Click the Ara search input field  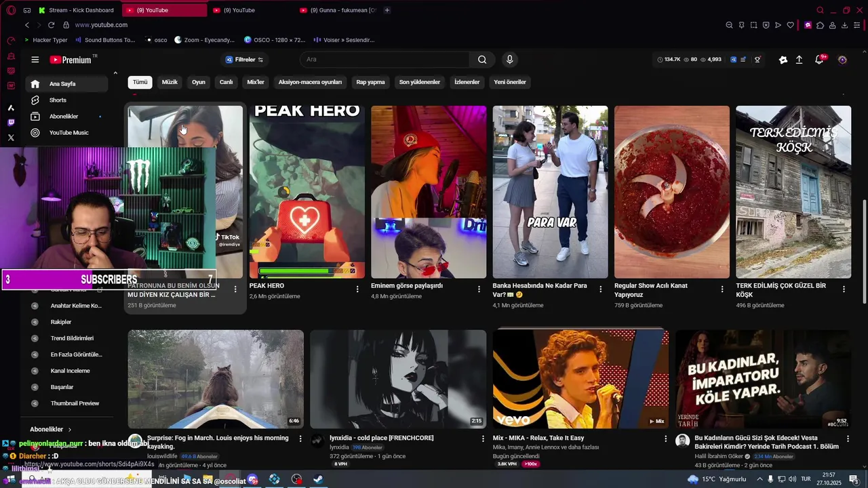(384, 60)
